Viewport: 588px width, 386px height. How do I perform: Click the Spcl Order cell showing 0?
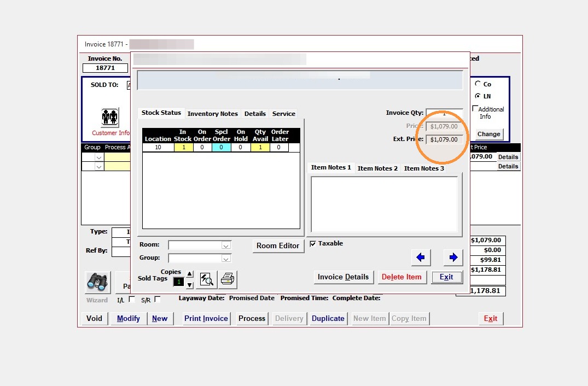click(x=221, y=147)
